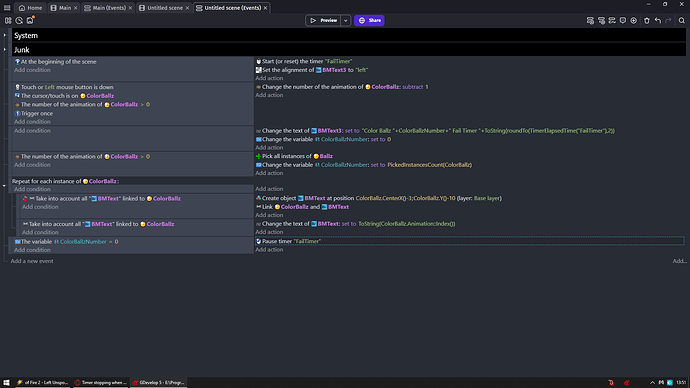Click the add comment icon

[623, 21]
